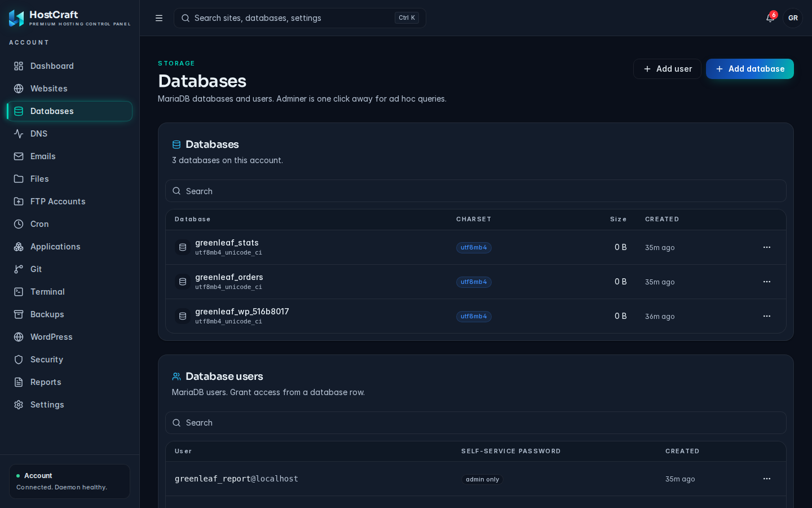Click the Applications boxes icon in sidebar
812x508 pixels.
pyautogui.click(x=19, y=247)
